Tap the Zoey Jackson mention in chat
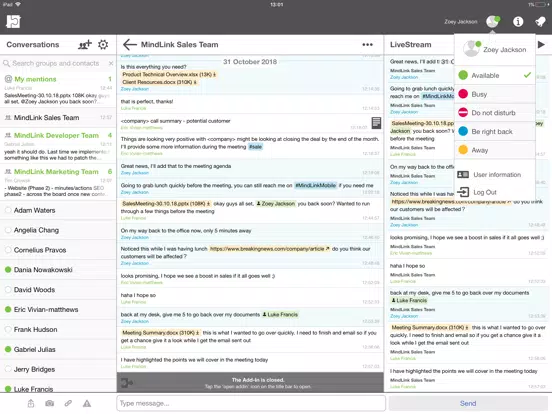Viewport: 552px width, 414px height. [276, 203]
